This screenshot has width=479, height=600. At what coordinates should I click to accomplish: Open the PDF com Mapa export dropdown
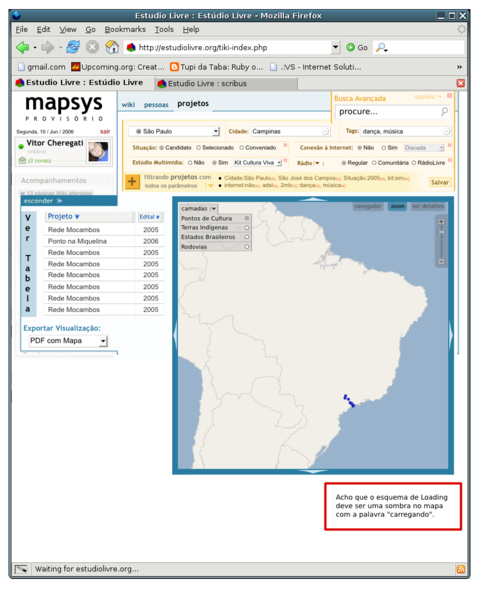tap(103, 341)
